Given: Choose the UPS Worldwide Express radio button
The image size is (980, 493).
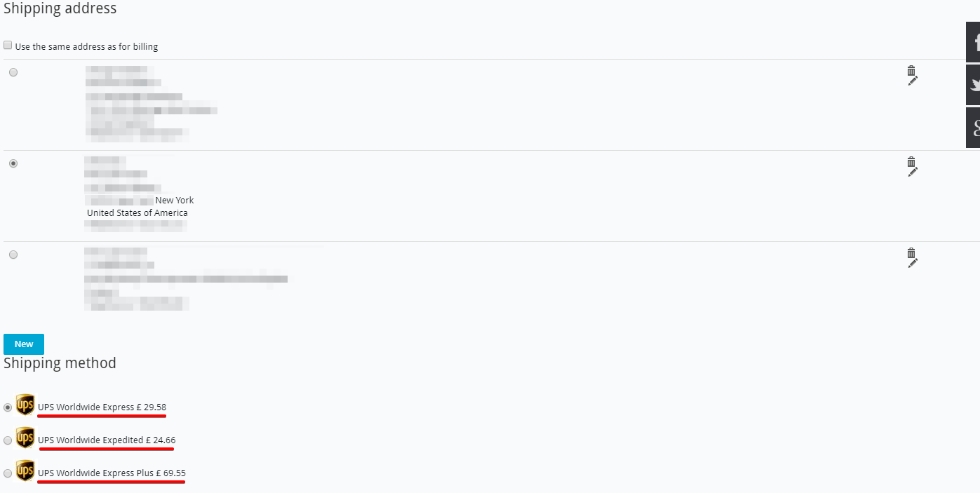Looking at the screenshot, I should click(x=8, y=407).
